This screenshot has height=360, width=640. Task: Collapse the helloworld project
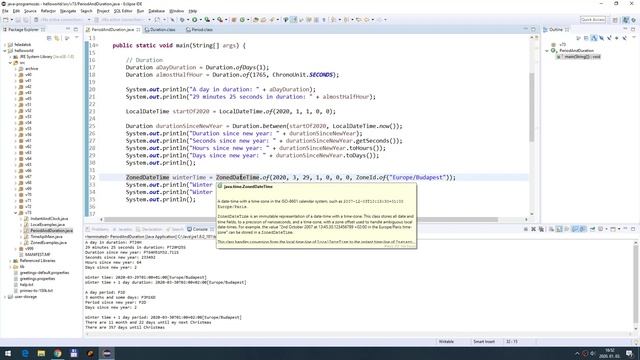pos(5,51)
